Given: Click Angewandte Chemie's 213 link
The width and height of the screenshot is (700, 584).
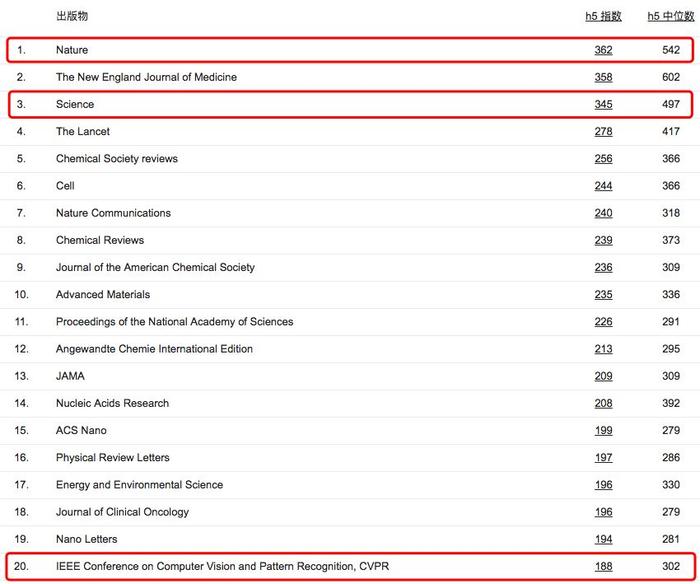Looking at the screenshot, I should [603, 349].
